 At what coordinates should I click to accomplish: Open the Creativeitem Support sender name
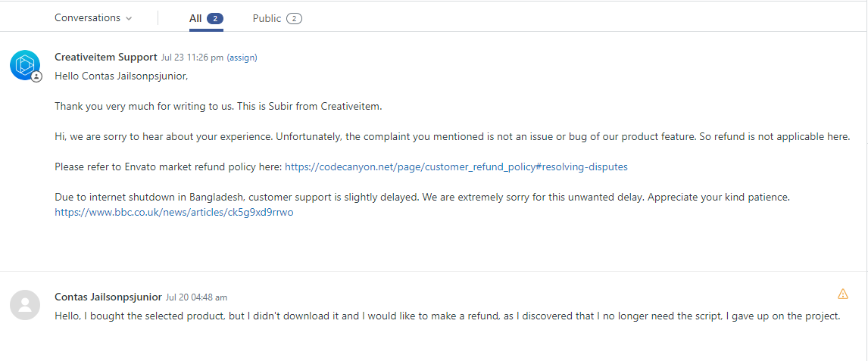(x=106, y=57)
